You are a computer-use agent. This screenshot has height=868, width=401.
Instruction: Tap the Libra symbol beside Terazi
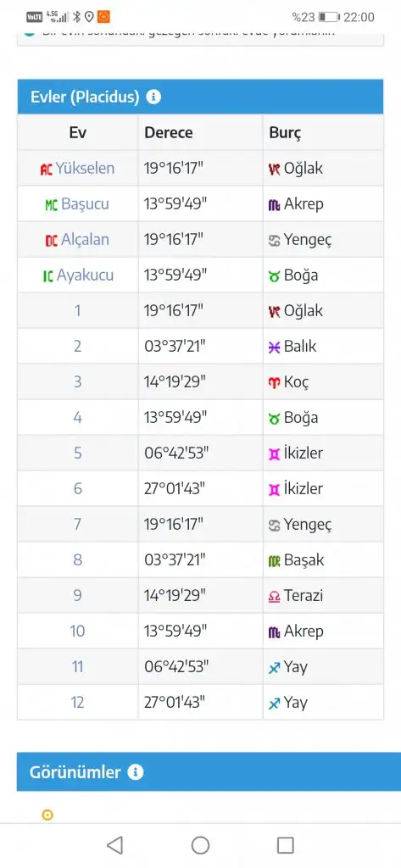[x=274, y=596]
